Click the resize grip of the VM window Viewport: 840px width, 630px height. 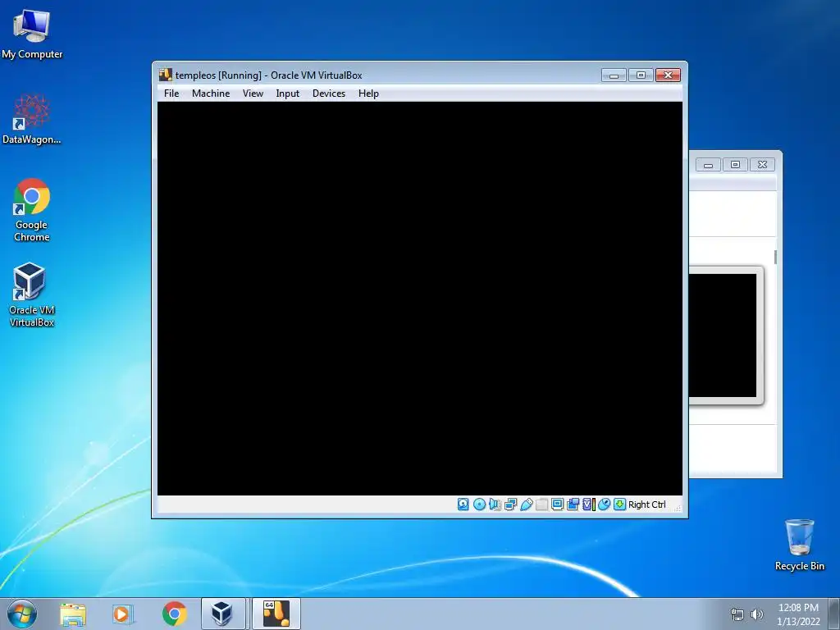(x=678, y=507)
